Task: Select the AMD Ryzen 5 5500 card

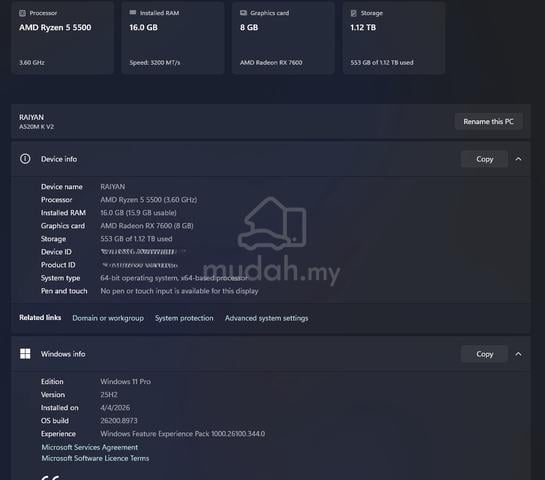Action: (63, 38)
